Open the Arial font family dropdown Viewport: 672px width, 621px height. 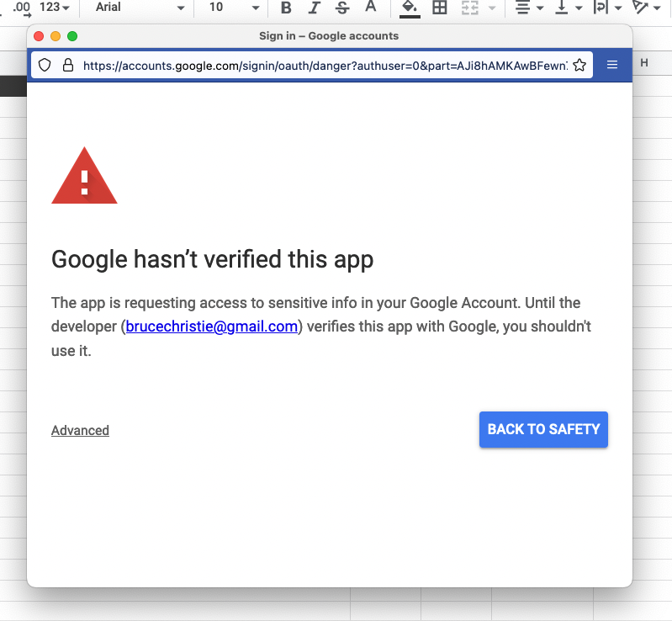(x=140, y=8)
